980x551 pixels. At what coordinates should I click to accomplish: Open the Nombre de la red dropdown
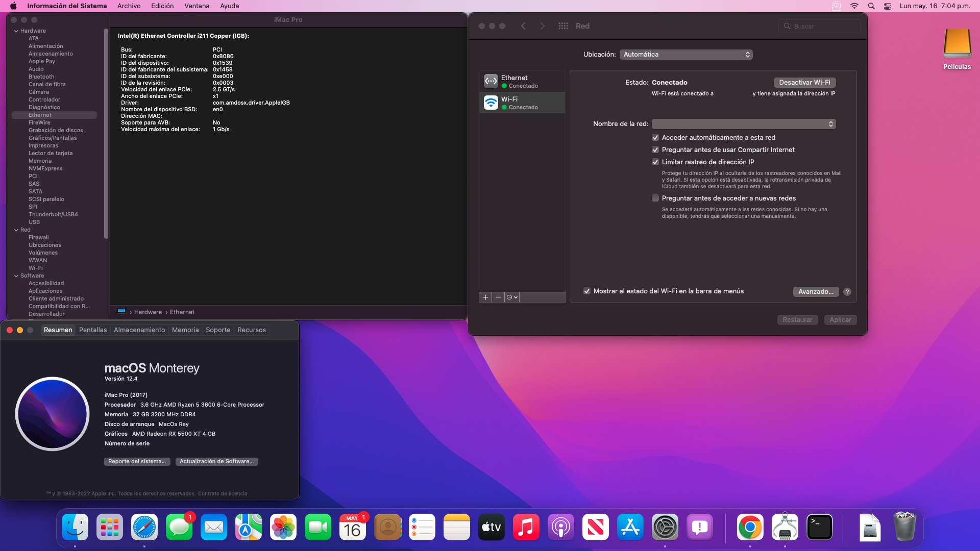743,124
